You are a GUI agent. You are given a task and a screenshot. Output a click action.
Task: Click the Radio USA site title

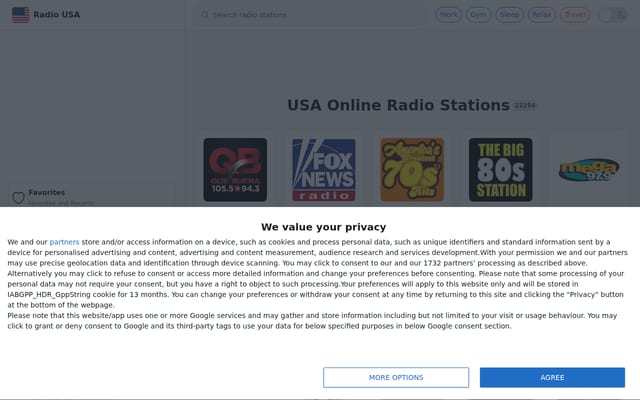56,15
